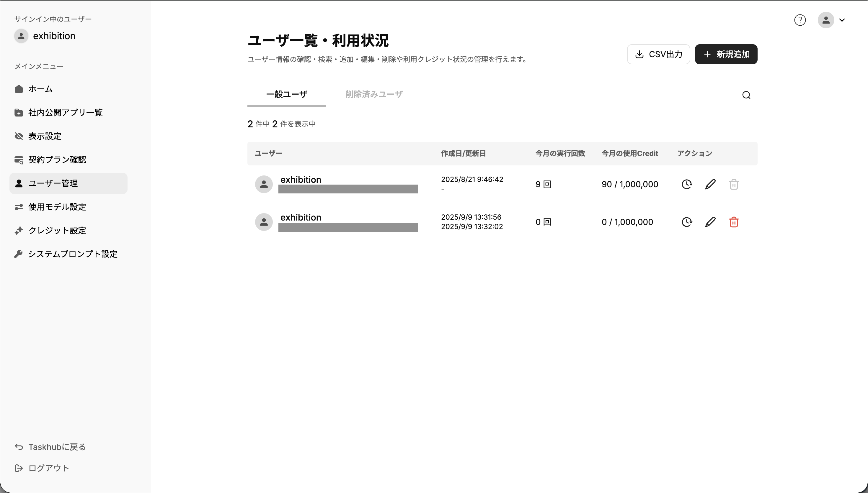Viewport: 868px width, 493px height.
Task: Click Taskhubに戻る link
Action: coord(57,447)
